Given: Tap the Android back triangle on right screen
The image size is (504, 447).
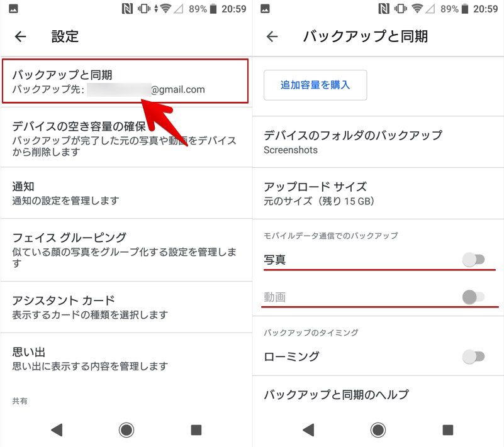Looking at the screenshot, I should [308, 429].
